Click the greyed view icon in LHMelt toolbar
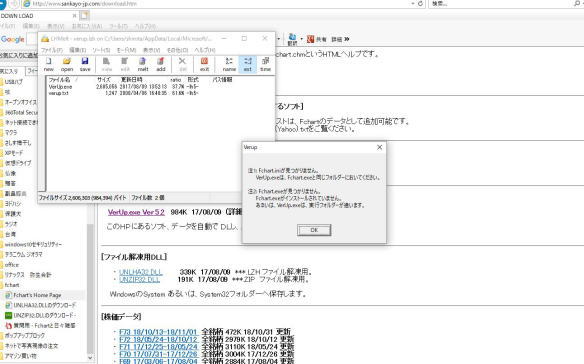The image size is (584, 364). (x=107, y=64)
